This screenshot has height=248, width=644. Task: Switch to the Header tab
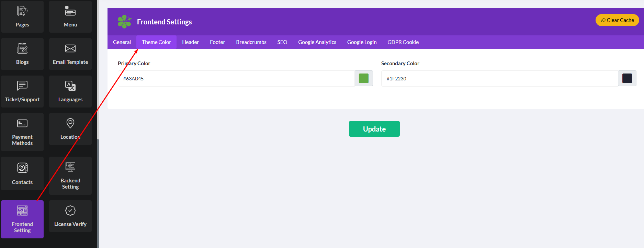(190, 42)
